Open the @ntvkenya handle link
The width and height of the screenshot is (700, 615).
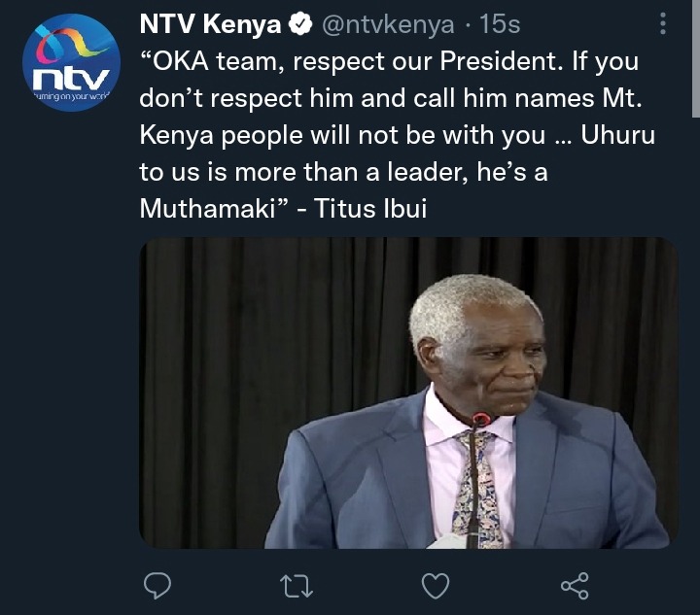pyautogui.click(x=388, y=24)
